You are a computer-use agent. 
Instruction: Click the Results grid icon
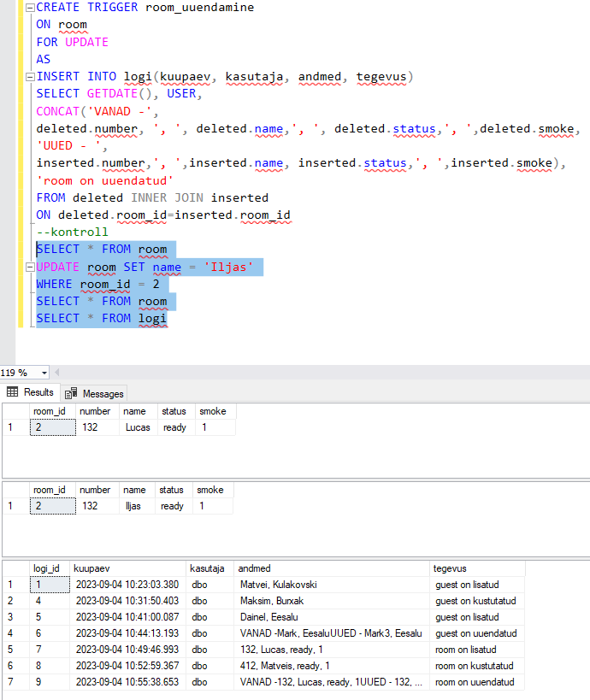pos(13,392)
